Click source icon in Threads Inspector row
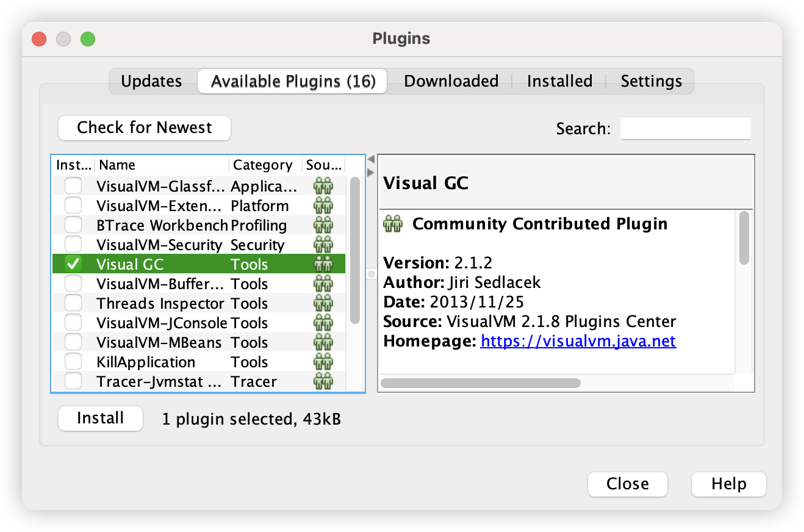The image size is (804, 532). coord(323,303)
